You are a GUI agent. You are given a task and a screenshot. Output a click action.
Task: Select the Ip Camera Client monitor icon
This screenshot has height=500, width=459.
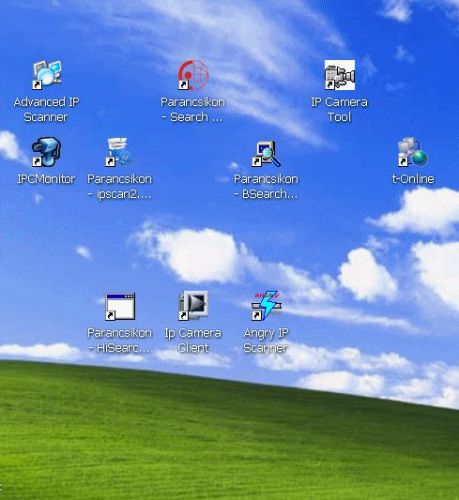coord(193,306)
